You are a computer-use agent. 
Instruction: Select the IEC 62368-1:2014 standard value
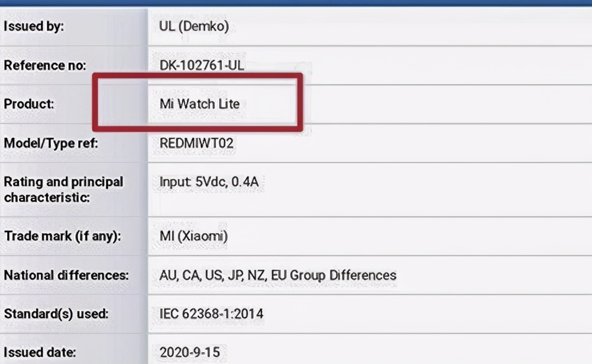pyautogui.click(x=211, y=314)
